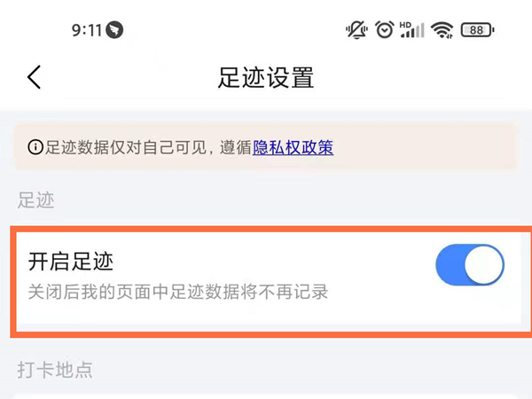This screenshot has height=399, width=532.
Task: Tap the 88 battery percentage number
Action: pyautogui.click(x=476, y=30)
